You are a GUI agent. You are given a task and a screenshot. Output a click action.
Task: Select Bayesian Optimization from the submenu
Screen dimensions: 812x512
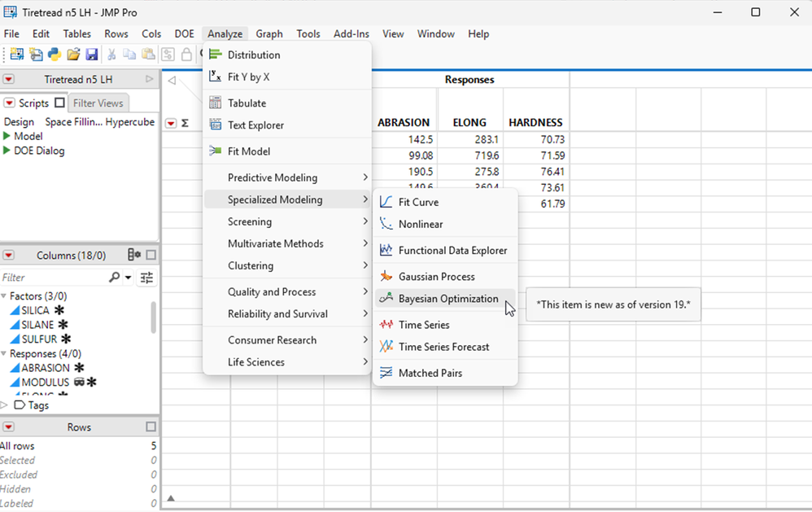tap(447, 299)
